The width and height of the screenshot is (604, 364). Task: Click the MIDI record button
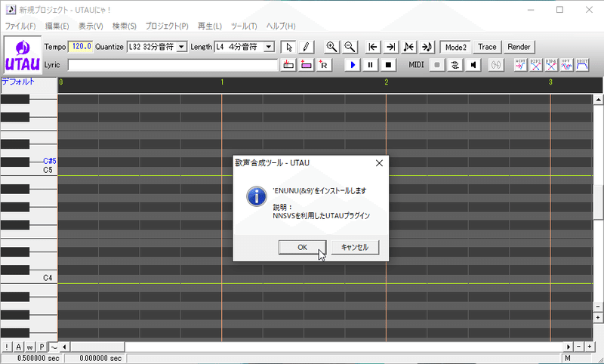click(x=437, y=65)
